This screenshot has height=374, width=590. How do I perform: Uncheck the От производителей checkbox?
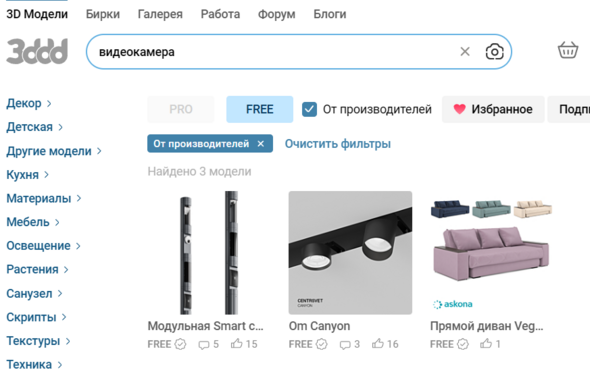pos(309,109)
